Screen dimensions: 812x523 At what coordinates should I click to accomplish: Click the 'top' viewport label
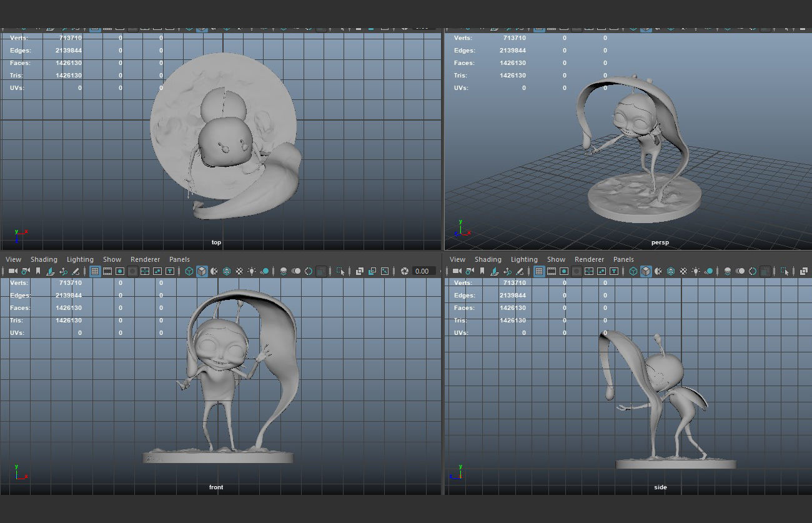(216, 242)
